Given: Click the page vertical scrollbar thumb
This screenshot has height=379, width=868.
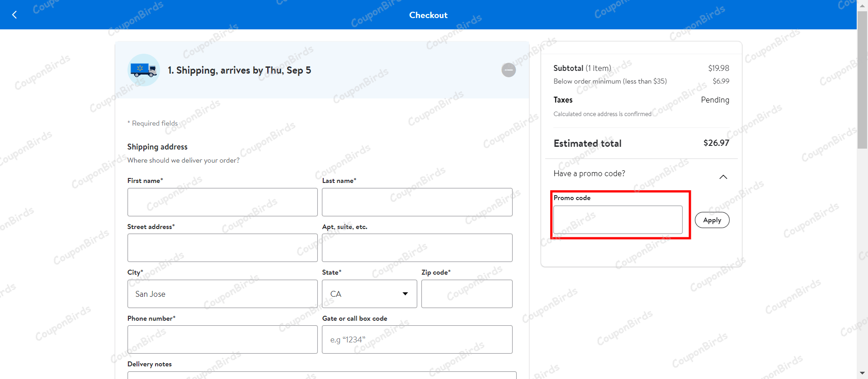Looking at the screenshot, I should coord(862,79).
